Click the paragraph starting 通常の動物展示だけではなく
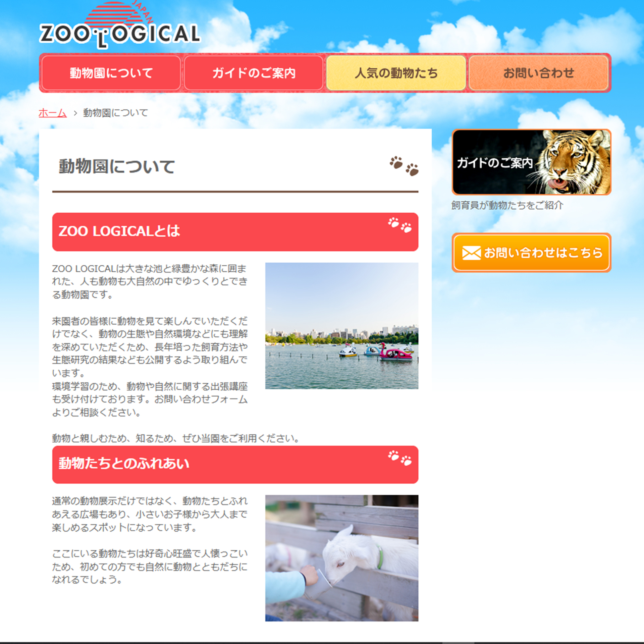 (x=150, y=514)
